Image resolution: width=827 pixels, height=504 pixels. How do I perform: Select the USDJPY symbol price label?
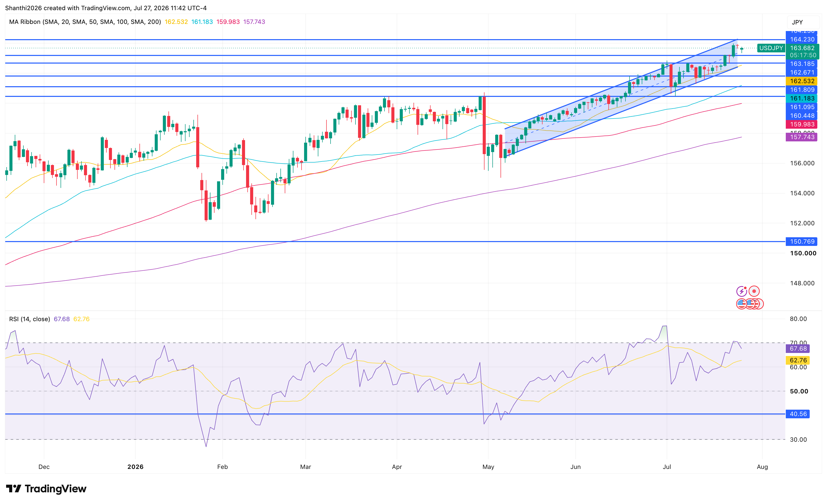(771, 48)
